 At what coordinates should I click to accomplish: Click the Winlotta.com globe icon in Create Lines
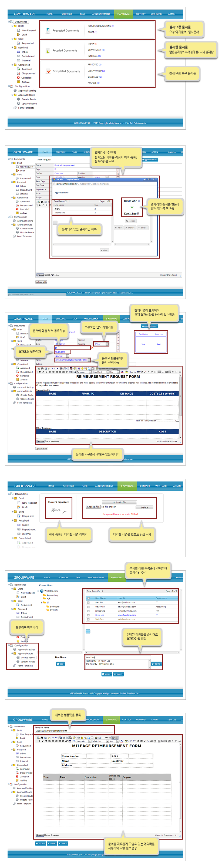42,591
